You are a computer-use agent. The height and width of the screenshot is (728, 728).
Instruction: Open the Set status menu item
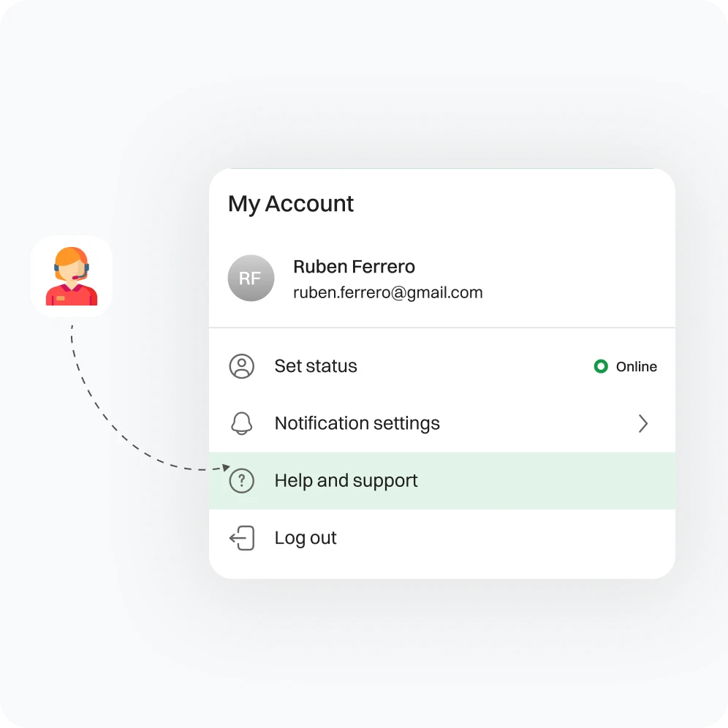pyautogui.click(x=442, y=366)
